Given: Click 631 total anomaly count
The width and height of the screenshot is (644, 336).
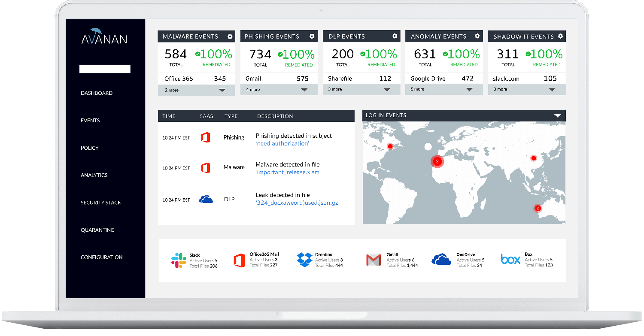Looking at the screenshot, I should click(425, 54).
